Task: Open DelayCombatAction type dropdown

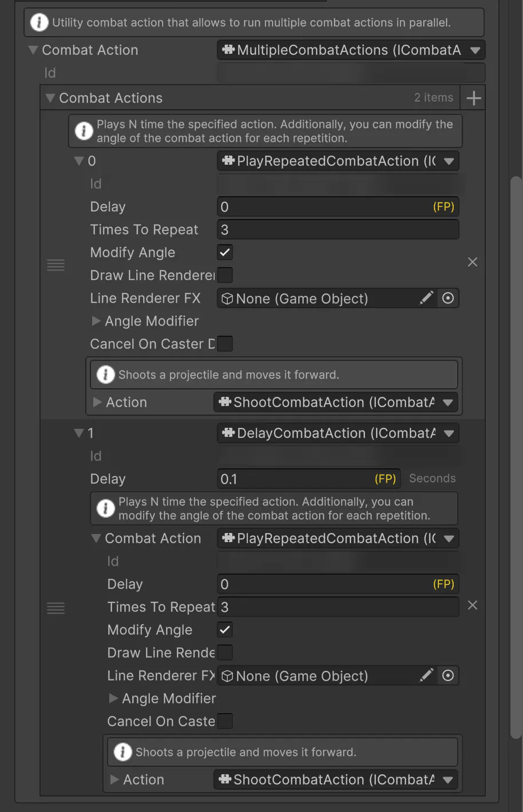Action: [x=338, y=433]
